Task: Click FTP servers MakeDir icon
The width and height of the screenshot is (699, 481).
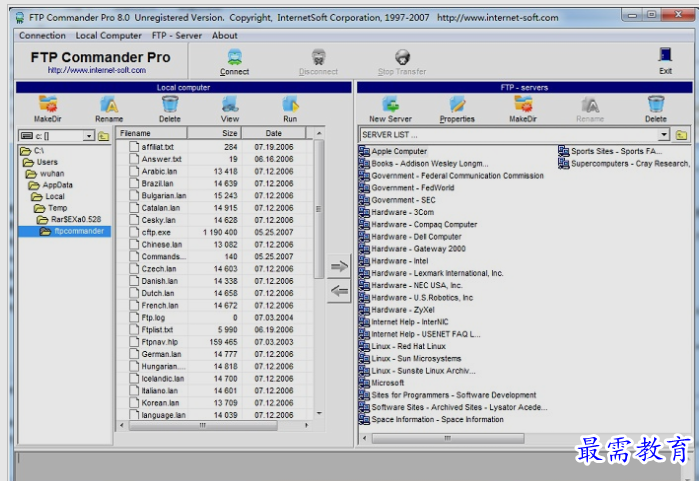Action: coord(523,105)
